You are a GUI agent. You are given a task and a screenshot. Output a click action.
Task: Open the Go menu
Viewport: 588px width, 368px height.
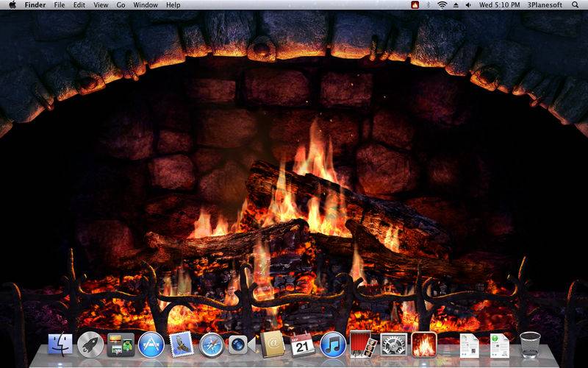pyautogui.click(x=121, y=5)
